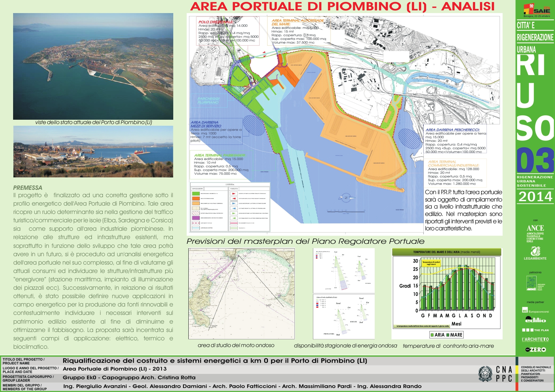Viewport: 555px width, 392px height.
Task: Click the 'Mesi' axis label under the chart
Action: point(456,324)
